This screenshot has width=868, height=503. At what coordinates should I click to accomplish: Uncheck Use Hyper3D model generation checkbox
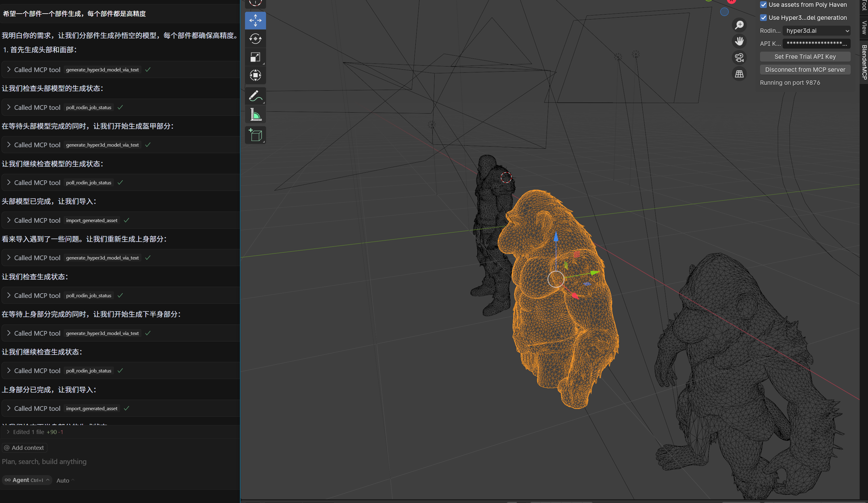coord(763,18)
